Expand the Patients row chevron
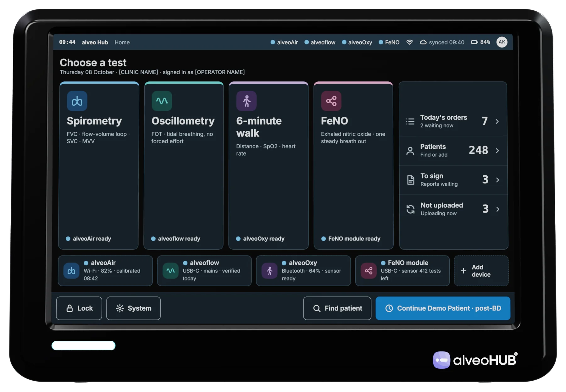This screenshot has height=392, width=566. (x=497, y=151)
